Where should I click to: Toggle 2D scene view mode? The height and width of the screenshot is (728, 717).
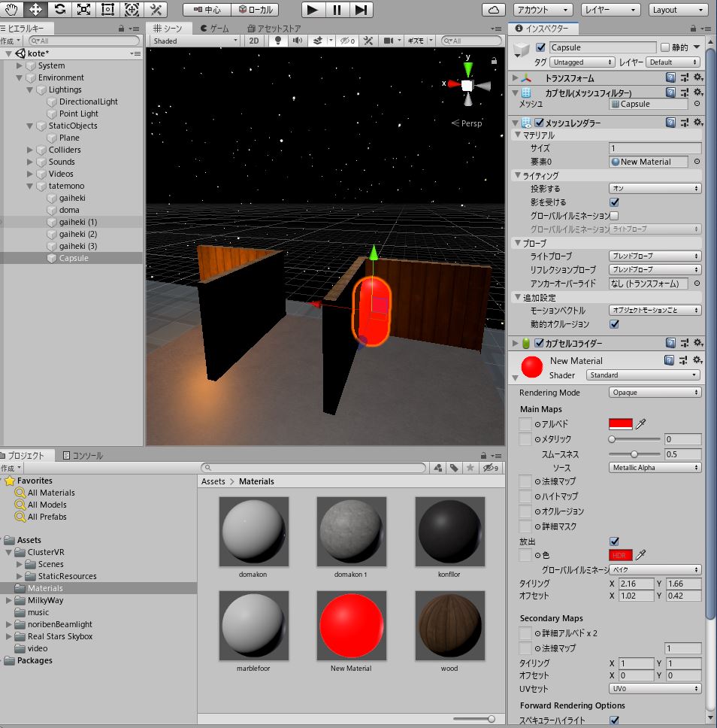[254, 41]
